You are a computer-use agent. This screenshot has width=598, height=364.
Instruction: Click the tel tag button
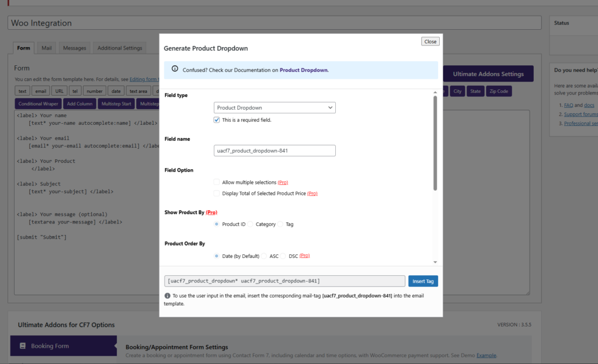coord(75,91)
